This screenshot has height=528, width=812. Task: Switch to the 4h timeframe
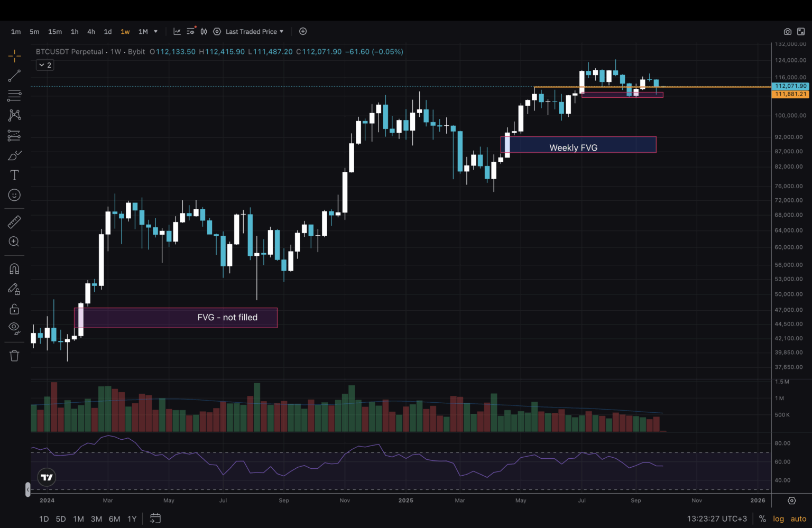(91, 31)
